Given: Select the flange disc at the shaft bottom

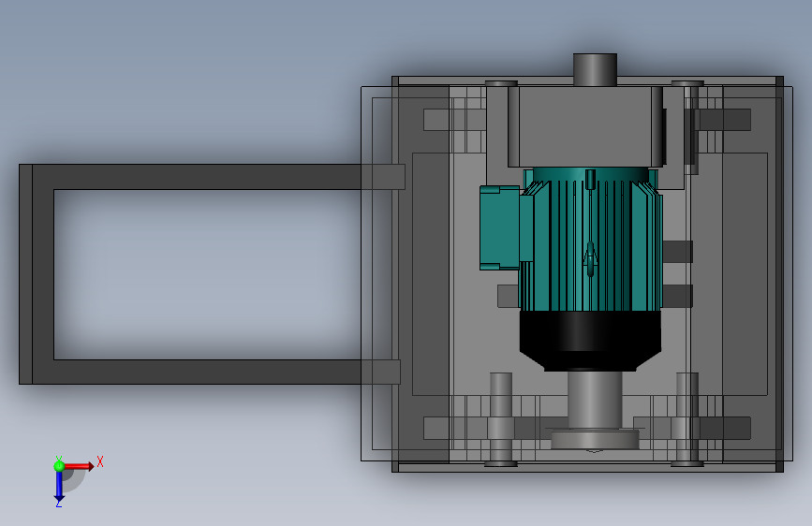Looking at the screenshot, I should point(595,439).
